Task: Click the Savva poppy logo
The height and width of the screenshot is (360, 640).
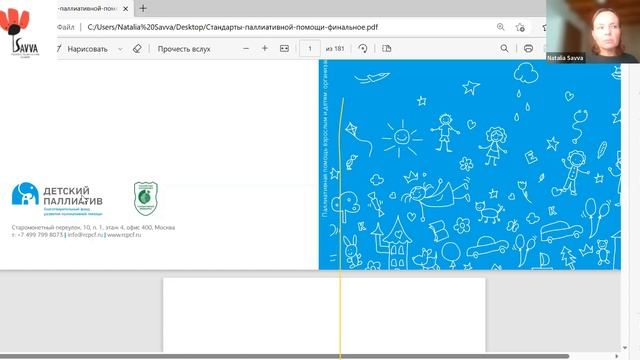Action: (20, 33)
